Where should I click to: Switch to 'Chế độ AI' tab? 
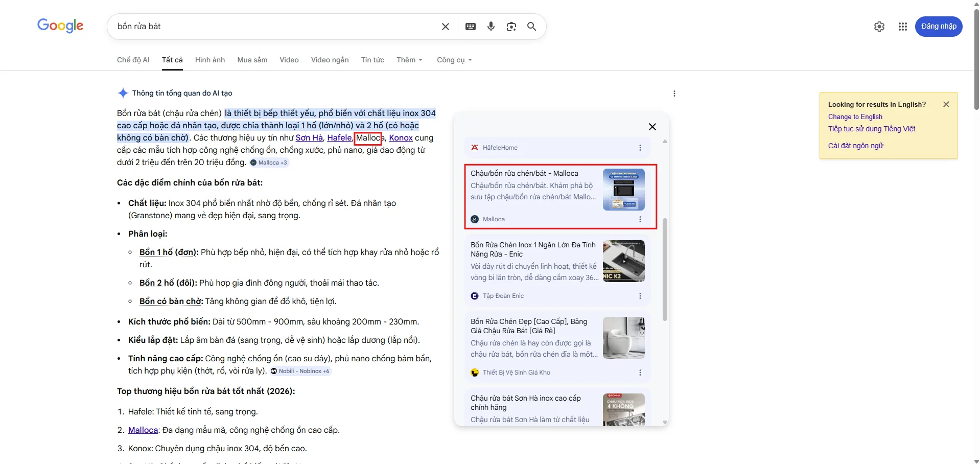point(133,60)
